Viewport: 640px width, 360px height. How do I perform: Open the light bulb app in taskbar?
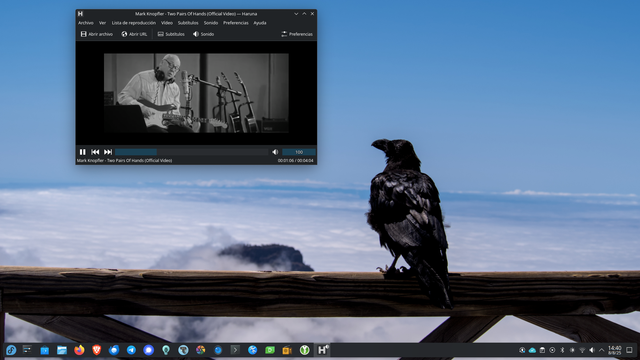click(166, 350)
